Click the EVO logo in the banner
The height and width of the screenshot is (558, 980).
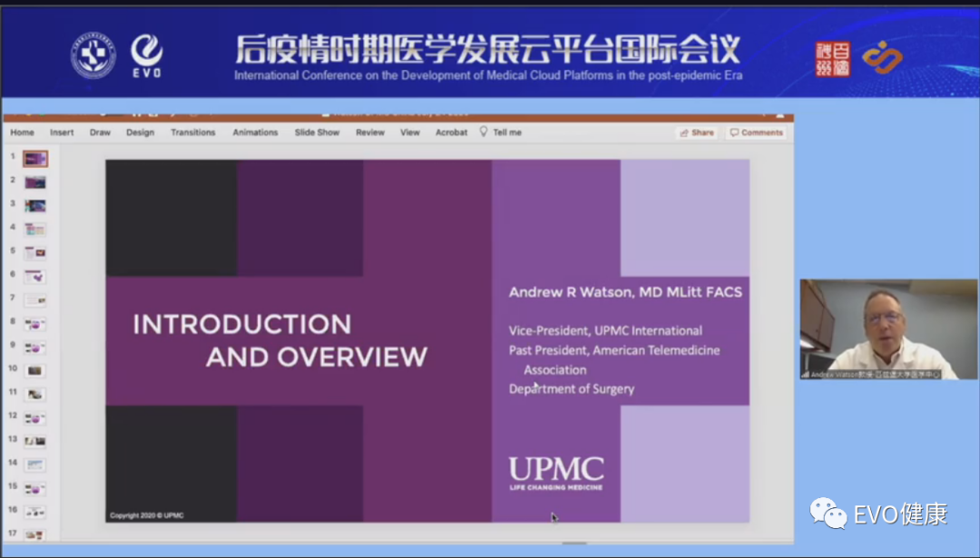pyautogui.click(x=146, y=54)
